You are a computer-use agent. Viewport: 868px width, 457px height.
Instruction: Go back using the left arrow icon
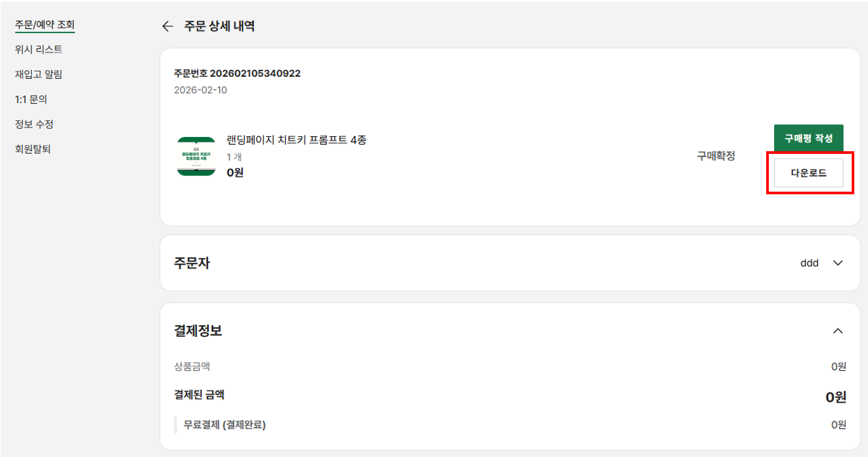168,26
